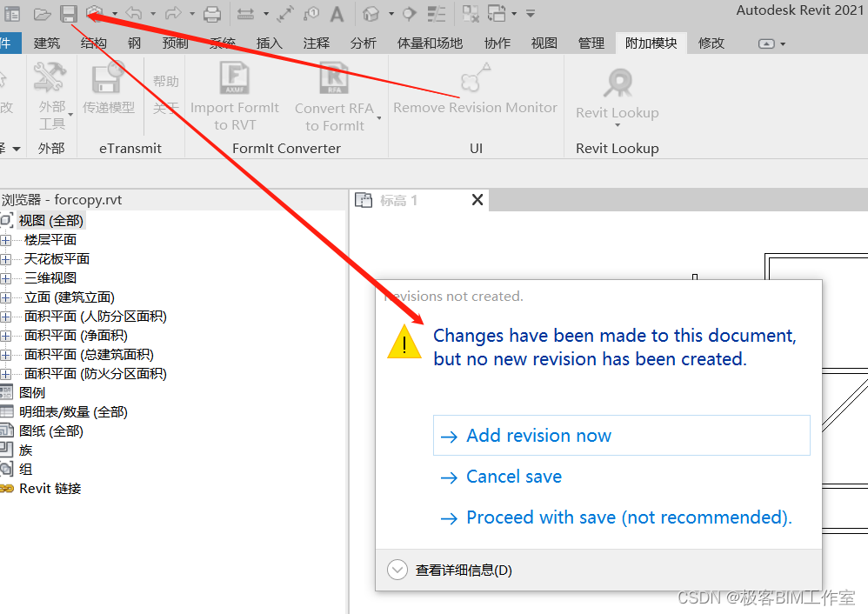Click Convert RFA to FormIt icon
This screenshot has height=614, width=868.
334,77
